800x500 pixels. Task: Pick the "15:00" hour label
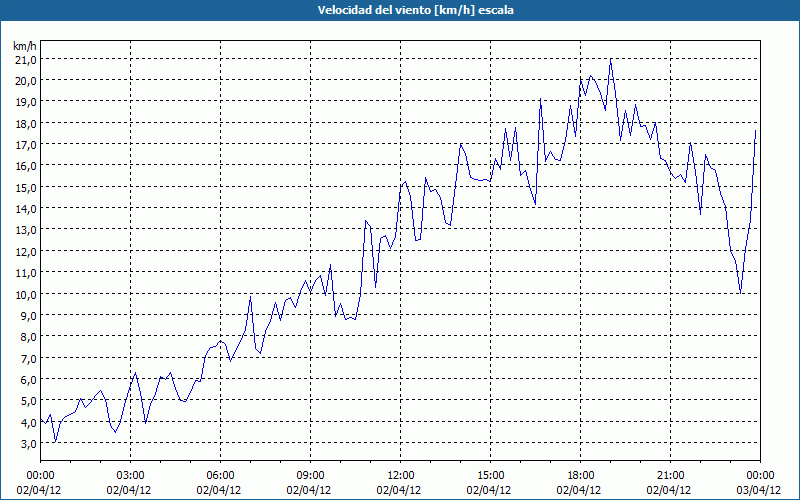coord(490,476)
